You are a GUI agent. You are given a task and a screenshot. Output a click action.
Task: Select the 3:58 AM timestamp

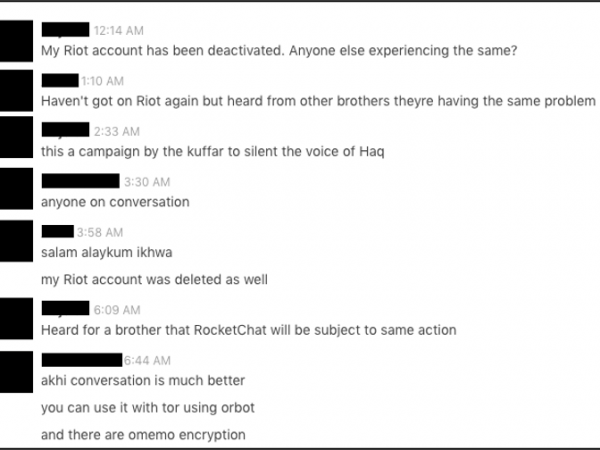click(99, 232)
